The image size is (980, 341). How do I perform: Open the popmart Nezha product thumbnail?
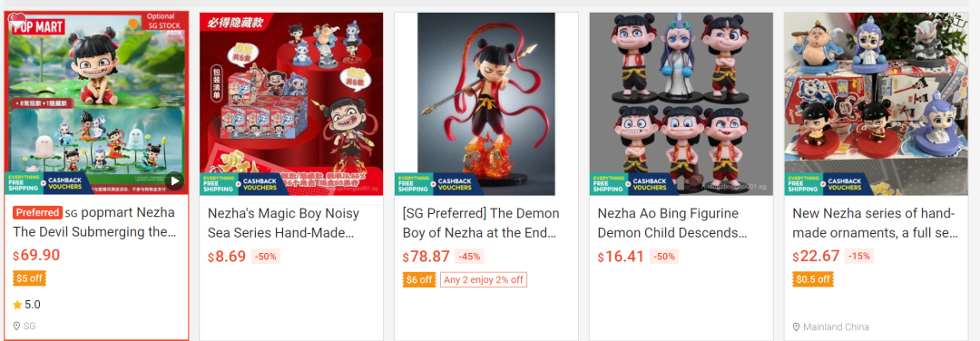coord(96,103)
